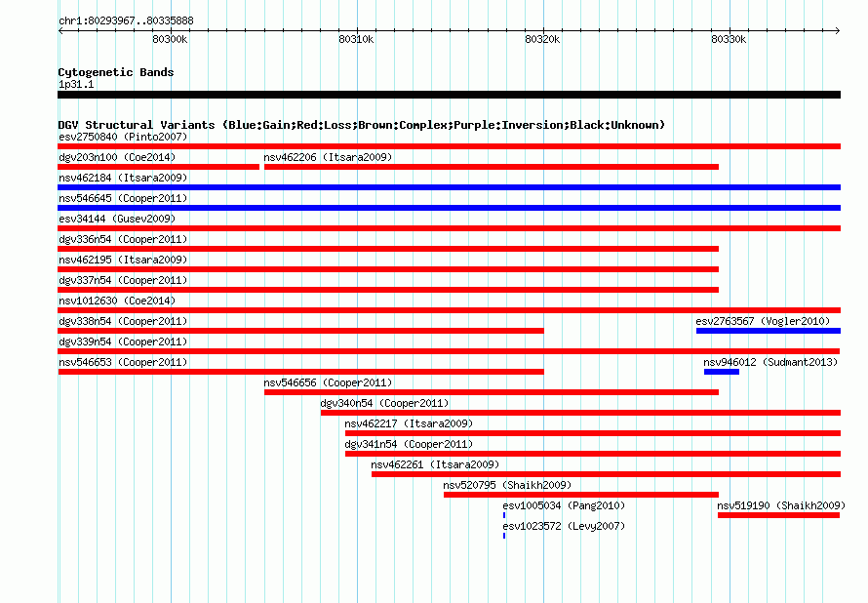Select the nsv1012630 (Coe2014) label
This screenshot has height=603, width=868.
click(117, 301)
